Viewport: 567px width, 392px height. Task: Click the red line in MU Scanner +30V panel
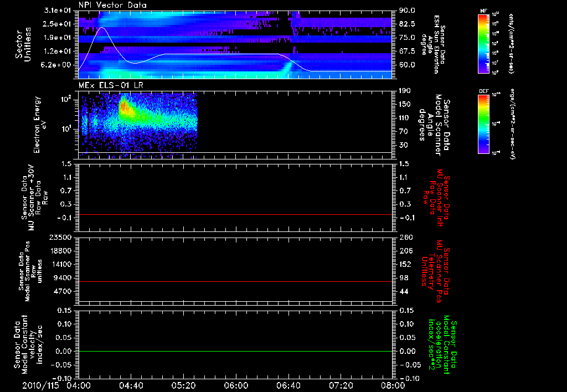pyautogui.click(x=235, y=214)
